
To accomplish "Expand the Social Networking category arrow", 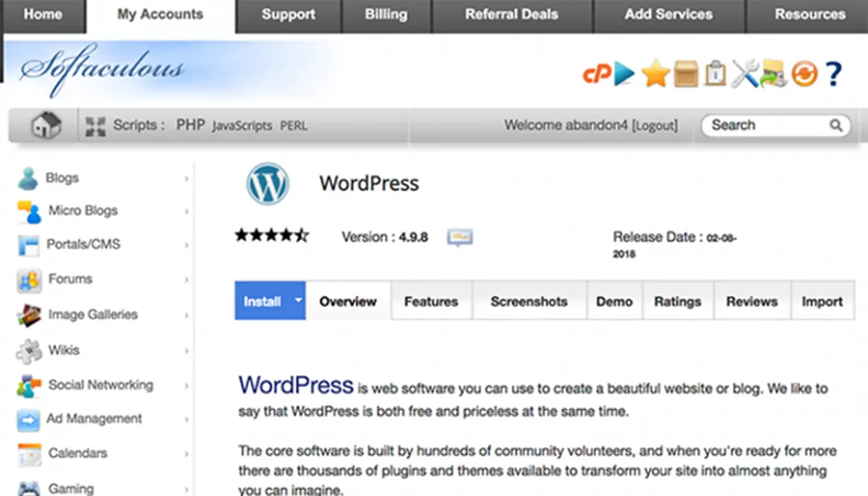I will tap(187, 386).
